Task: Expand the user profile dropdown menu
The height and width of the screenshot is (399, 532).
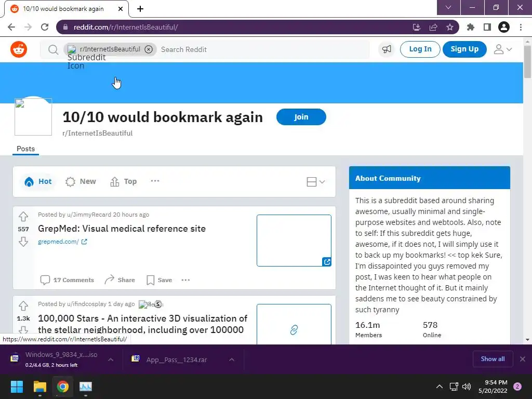Action: (502, 49)
